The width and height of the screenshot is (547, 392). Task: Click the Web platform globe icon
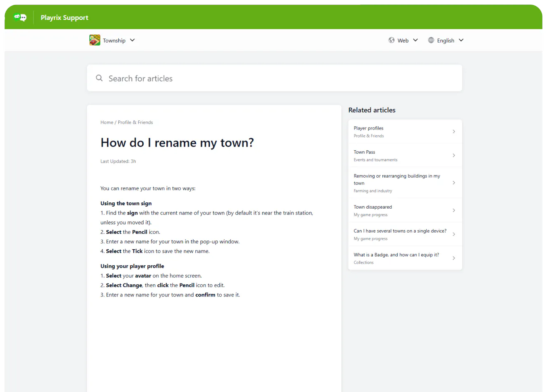(391, 40)
